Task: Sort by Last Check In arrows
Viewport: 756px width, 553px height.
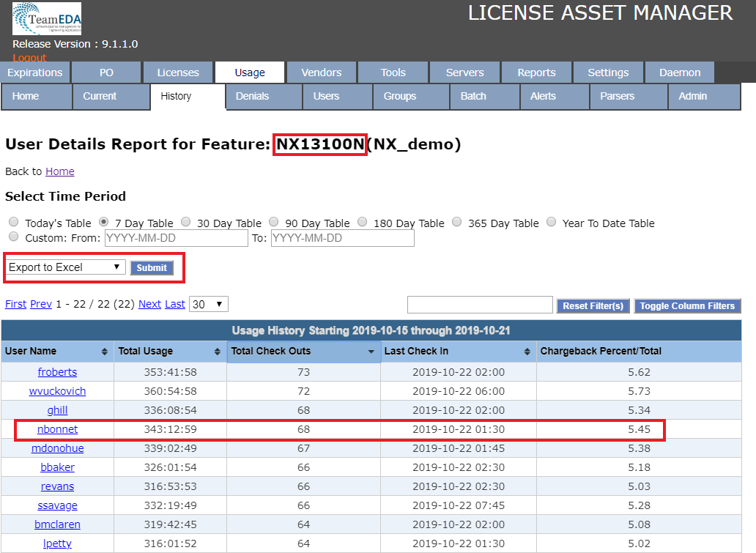Action: pyautogui.click(x=527, y=352)
